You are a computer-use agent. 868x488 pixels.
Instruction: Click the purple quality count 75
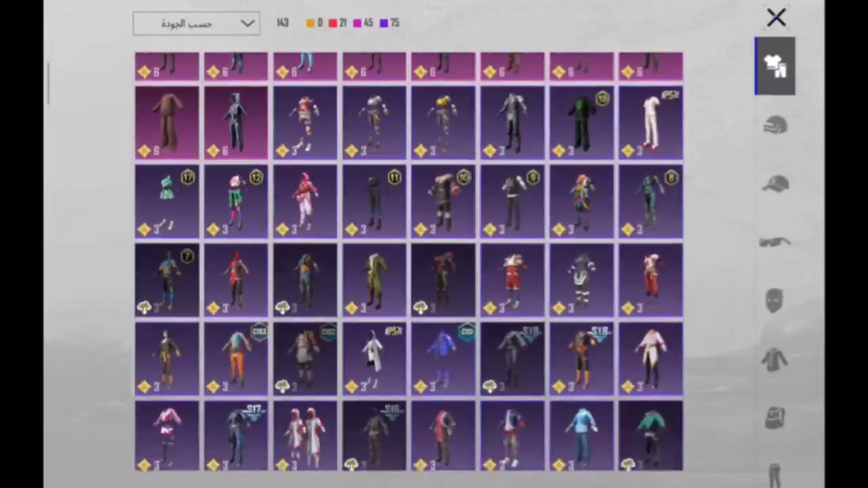389,23
